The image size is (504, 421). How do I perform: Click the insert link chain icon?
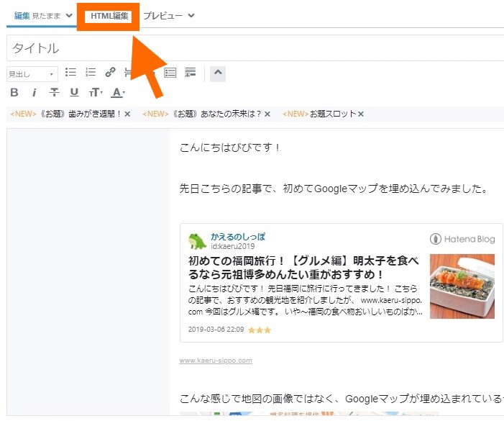[110, 73]
